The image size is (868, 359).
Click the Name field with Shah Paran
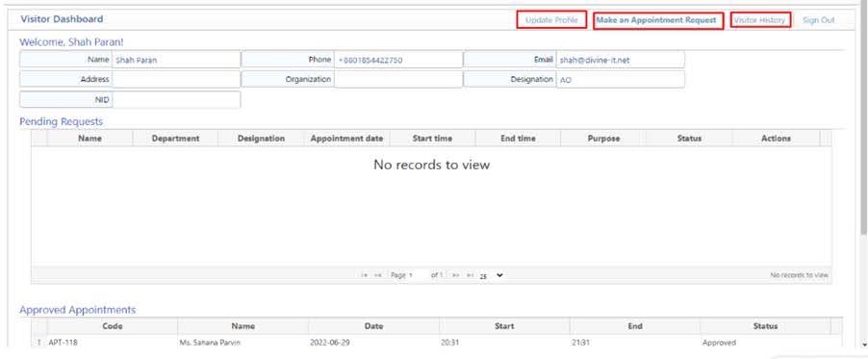click(x=176, y=60)
